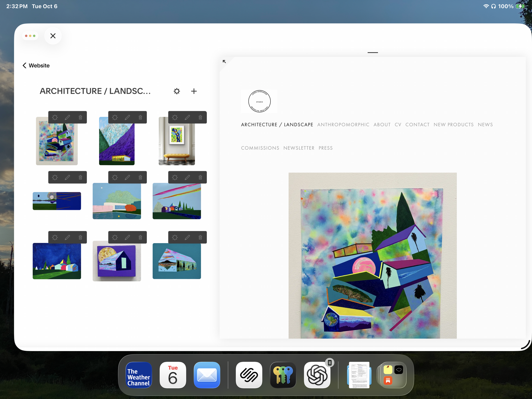Viewport: 532px width, 399px height.
Task: Go to the Newsletter page
Action: coord(299,148)
